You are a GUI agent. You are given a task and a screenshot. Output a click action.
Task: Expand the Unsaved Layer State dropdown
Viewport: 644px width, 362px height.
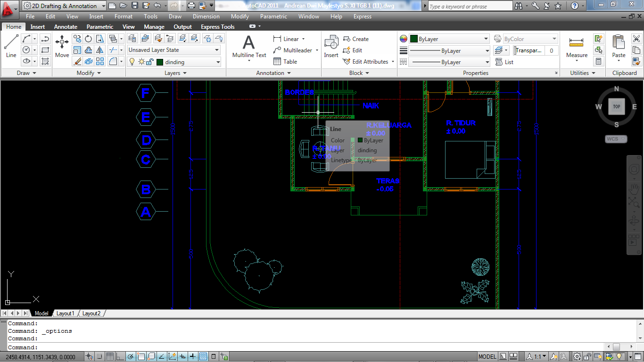point(173,50)
